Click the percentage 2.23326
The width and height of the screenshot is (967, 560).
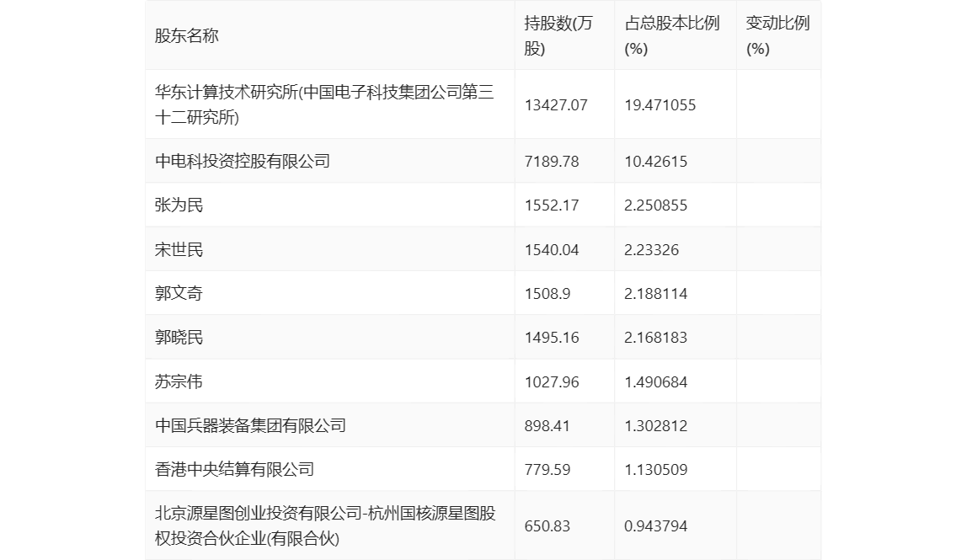coord(651,250)
